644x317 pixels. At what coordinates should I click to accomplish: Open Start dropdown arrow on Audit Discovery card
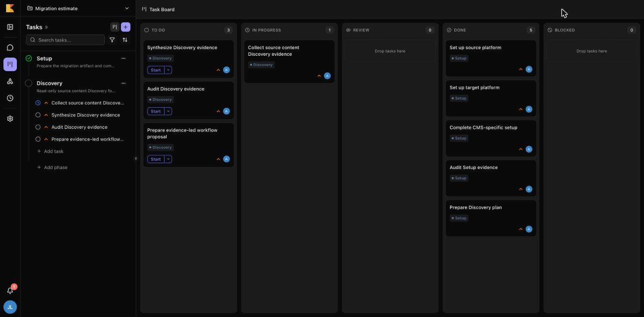[x=168, y=111]
